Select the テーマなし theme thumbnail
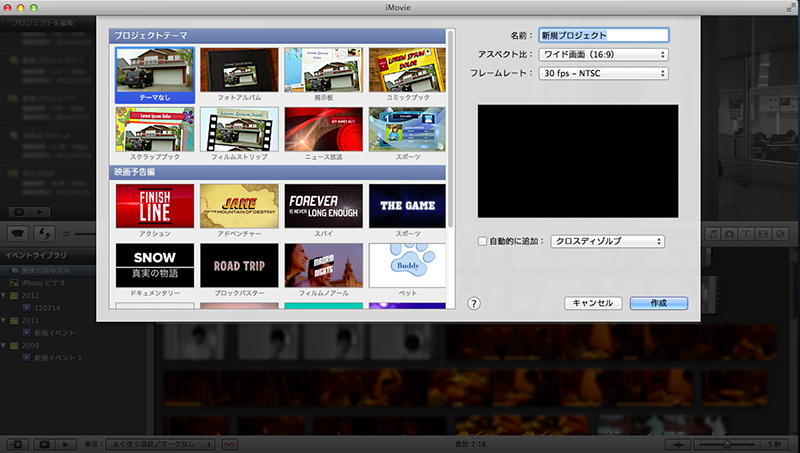This screenshot has width=800, height=453. click(x=155, y=75)
